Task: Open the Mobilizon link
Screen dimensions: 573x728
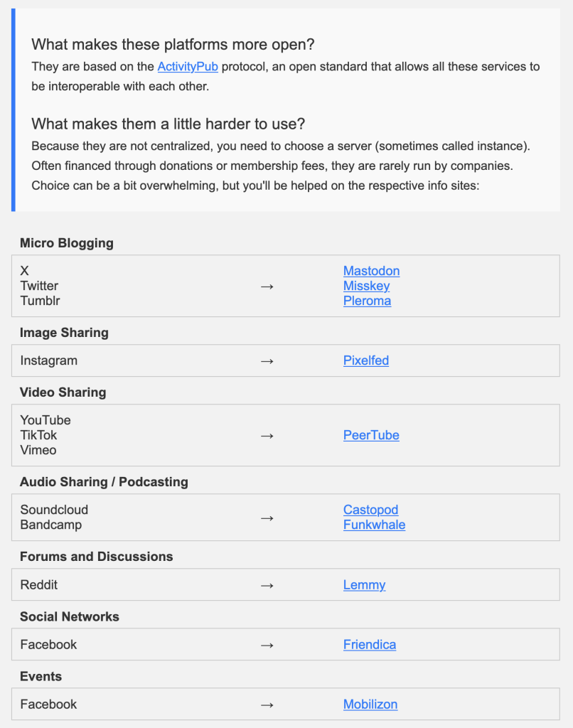Action: [370, 705]
